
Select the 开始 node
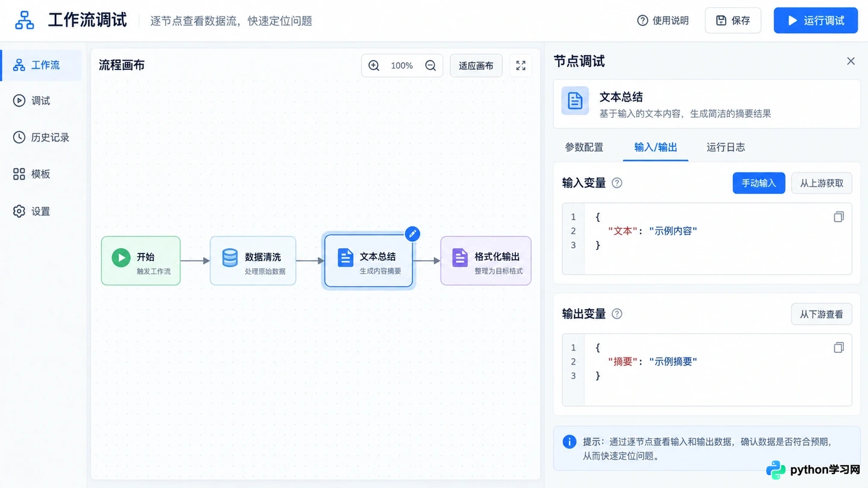140,261
